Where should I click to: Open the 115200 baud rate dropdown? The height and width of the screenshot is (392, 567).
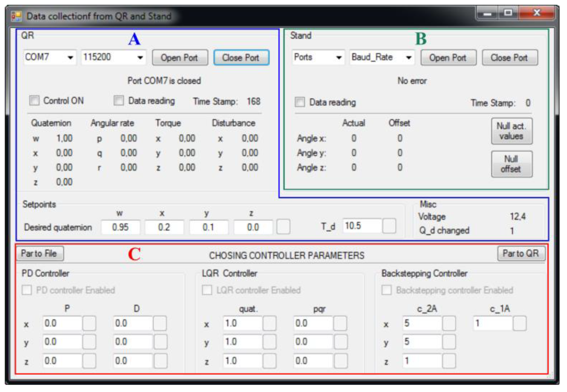click(140, 57)
